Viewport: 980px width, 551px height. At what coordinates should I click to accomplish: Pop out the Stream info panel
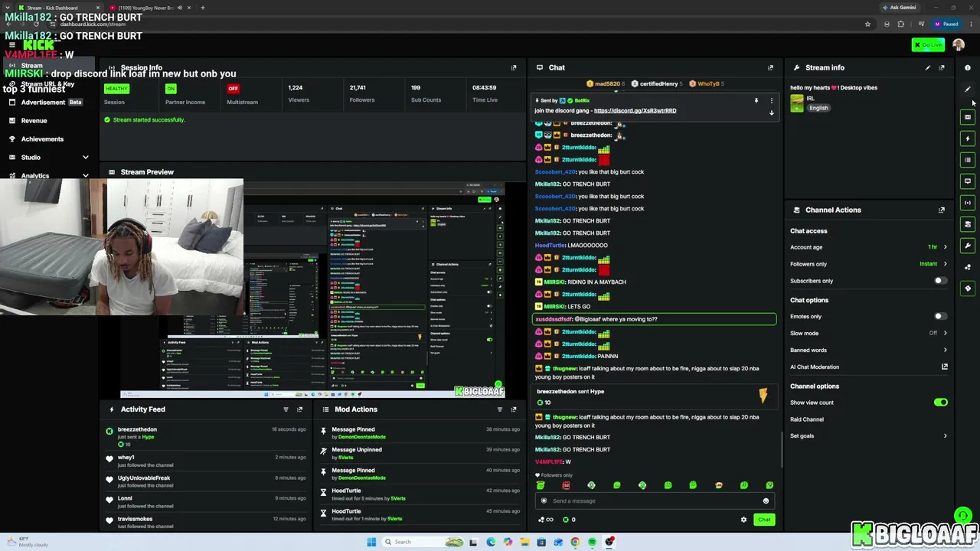(942, 67)
